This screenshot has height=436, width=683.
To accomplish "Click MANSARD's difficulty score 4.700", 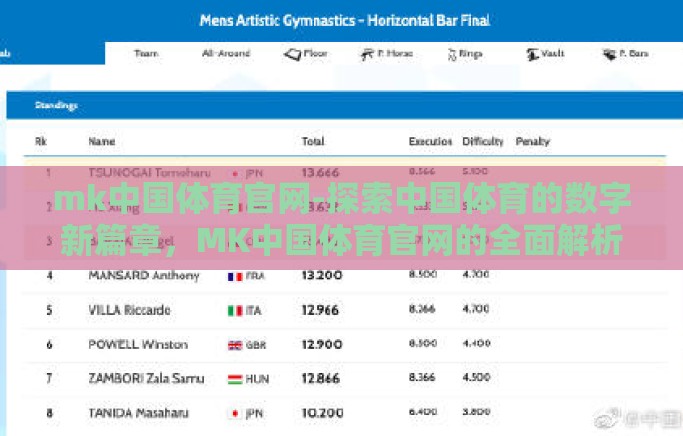I will (x=476, y=274).
